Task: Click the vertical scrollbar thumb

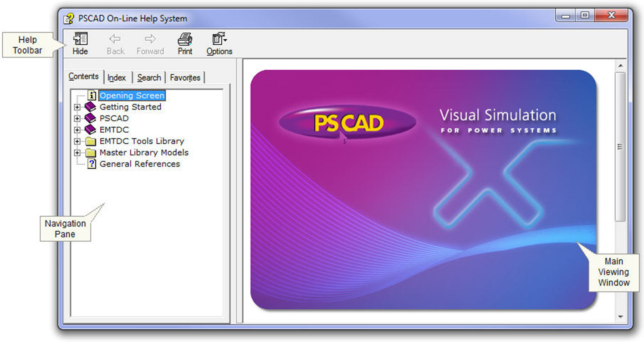Action: (620, 147)
